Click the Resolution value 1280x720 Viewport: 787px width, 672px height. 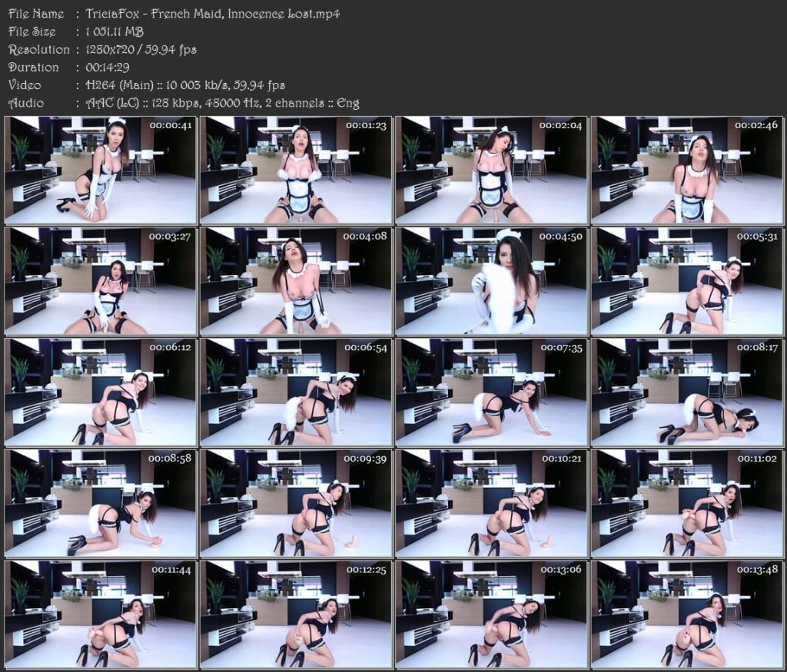pos(117,49)
